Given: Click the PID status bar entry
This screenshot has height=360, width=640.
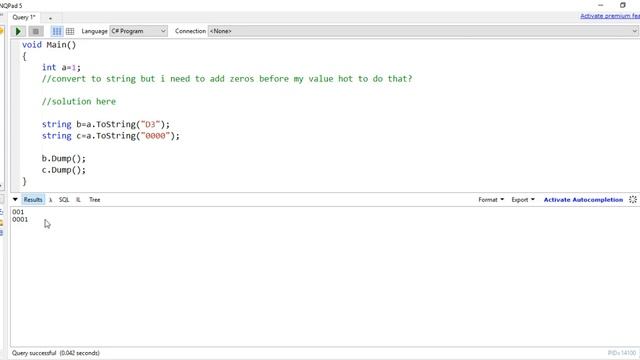Looking at the screenshot, I should point(622,353).
